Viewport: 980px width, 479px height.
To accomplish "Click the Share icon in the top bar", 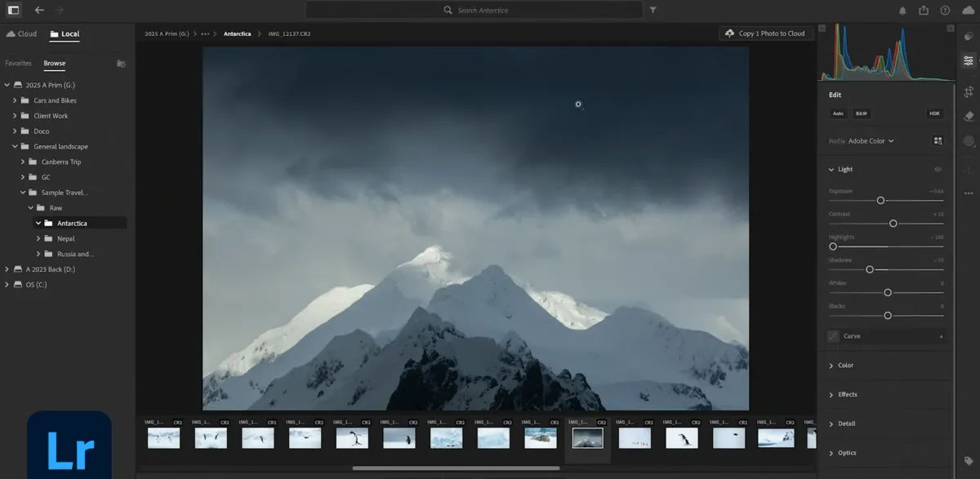I will pyautogui.click(x=924, y=10).
